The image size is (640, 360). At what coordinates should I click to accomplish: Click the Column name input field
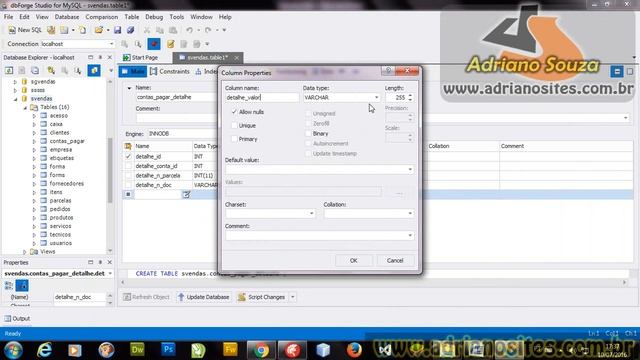[x=262, y=98]
